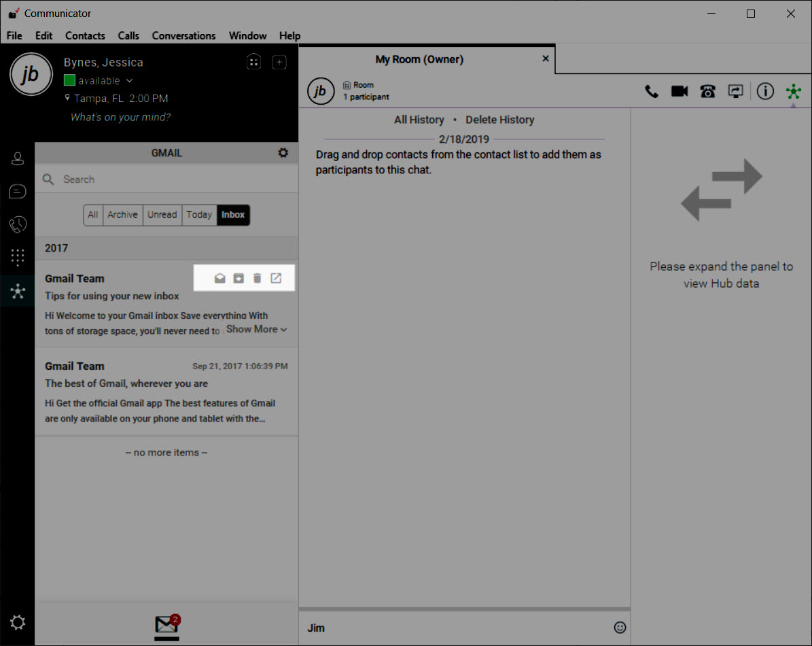This screenshot has width=812, height=646.
Task: Select the Hub star sidebar icon
Action: pyautogui.click(x=18, y=291)
